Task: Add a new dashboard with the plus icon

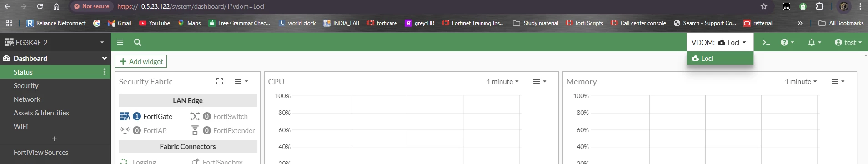Action: coord(55,139)
